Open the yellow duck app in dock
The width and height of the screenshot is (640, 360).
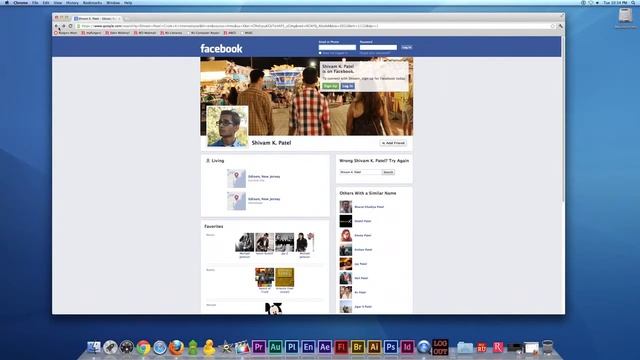point(209,348)
